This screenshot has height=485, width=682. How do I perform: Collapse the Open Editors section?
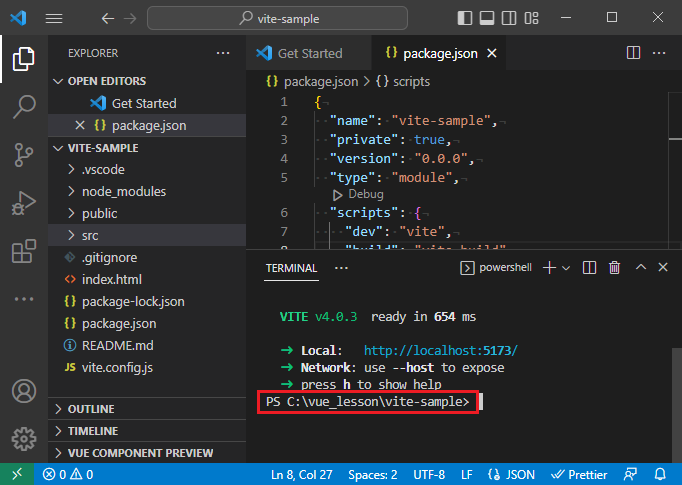click(147, 81)
